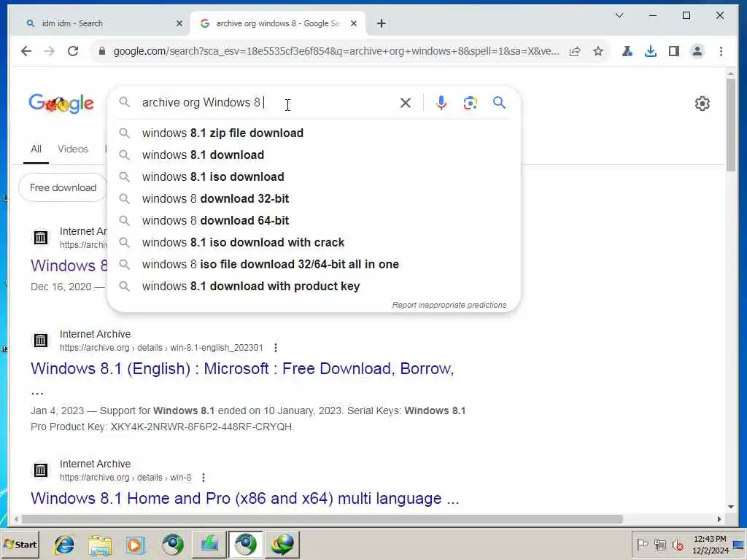This screenshot has width=747, height=560.
Task: Open the clock showing 12:43 PM
Action: [x=711, y=544]
